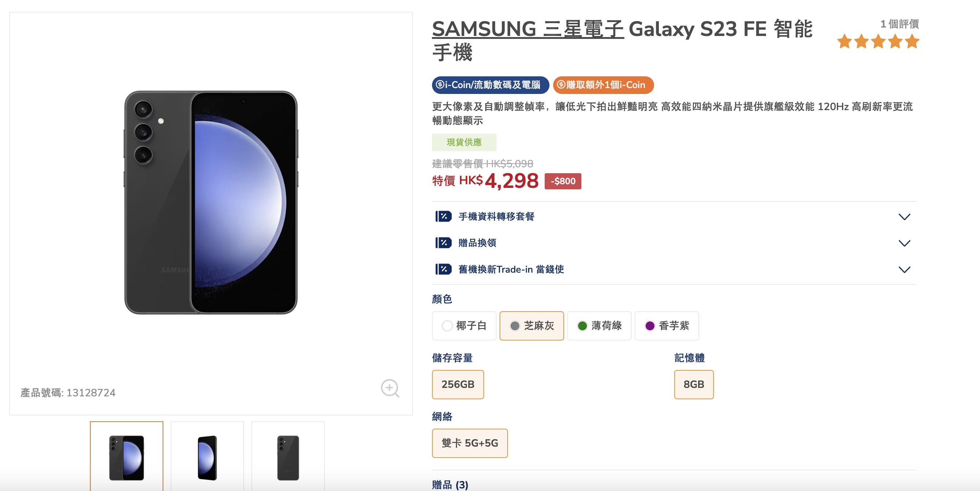Image resolution: width=980 pixels, height=491 pixels.
Task: Click the promo tag icon beside 贈品換領
Action: click(443, 243)
